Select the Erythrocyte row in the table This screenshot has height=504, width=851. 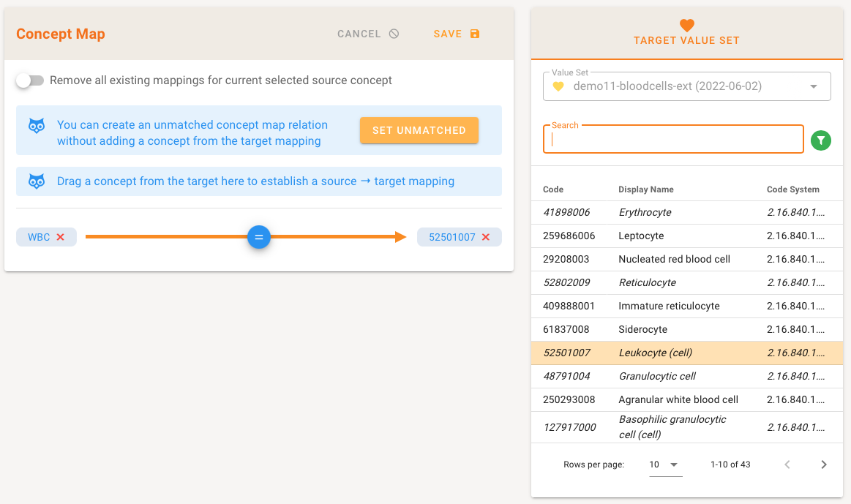point(645,212)
